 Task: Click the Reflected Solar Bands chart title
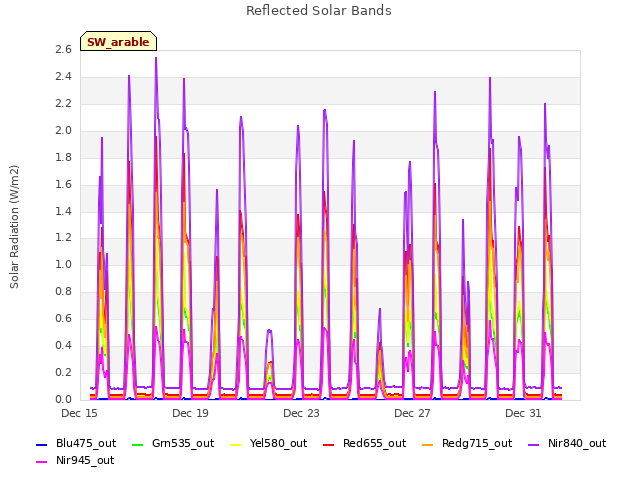point(319,11)
